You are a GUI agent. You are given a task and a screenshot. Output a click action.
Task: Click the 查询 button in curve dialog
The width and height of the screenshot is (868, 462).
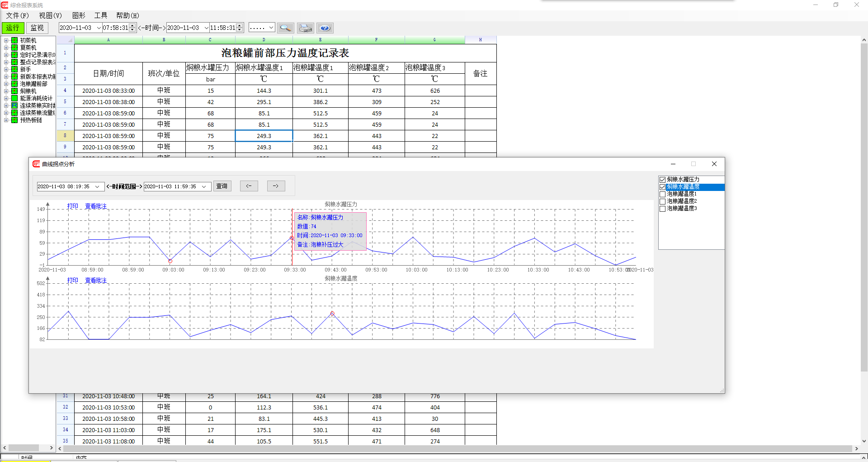pyautogui.click(x=222, y=186)
